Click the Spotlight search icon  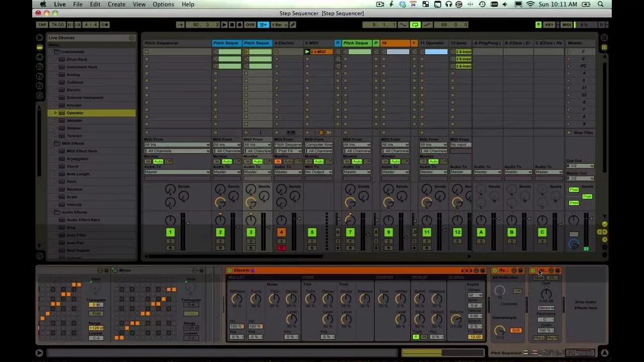point(601,5)
